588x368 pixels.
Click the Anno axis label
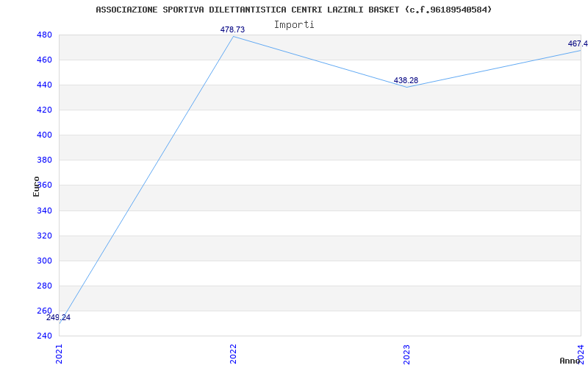click(x=570, y=361)
